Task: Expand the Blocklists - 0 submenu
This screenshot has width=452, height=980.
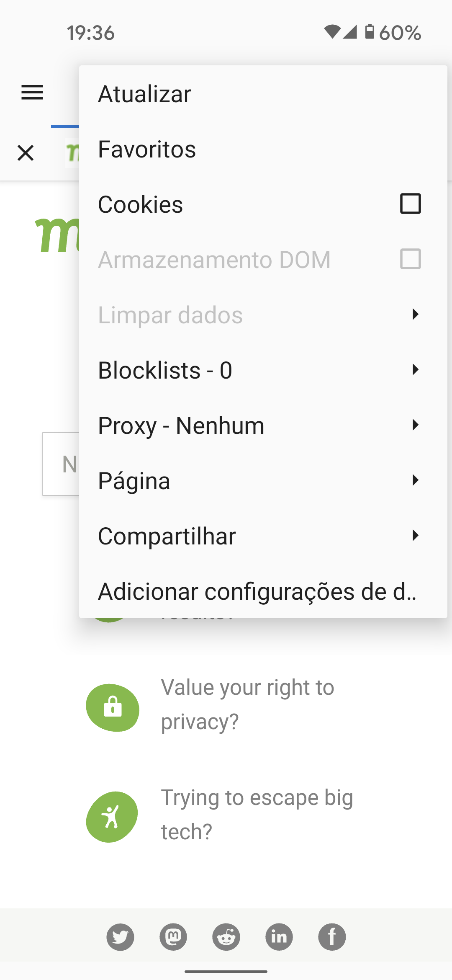Action: tap(415, 370)
